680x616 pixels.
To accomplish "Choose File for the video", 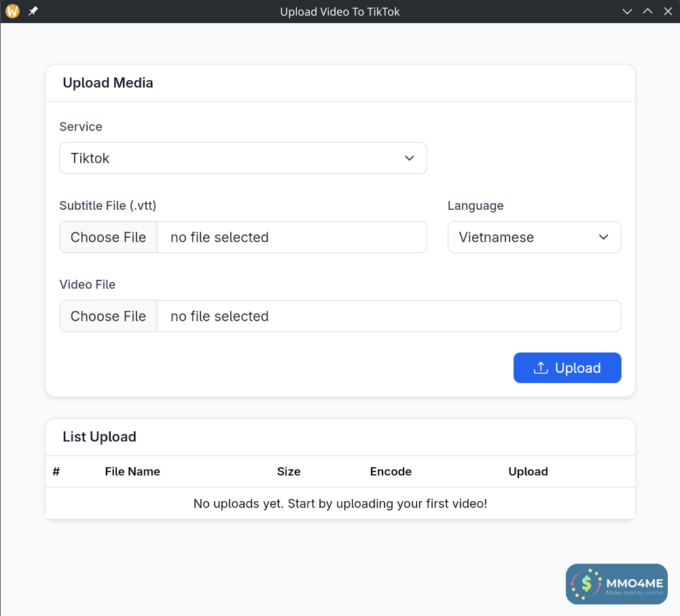I will (x=109, y=316).
